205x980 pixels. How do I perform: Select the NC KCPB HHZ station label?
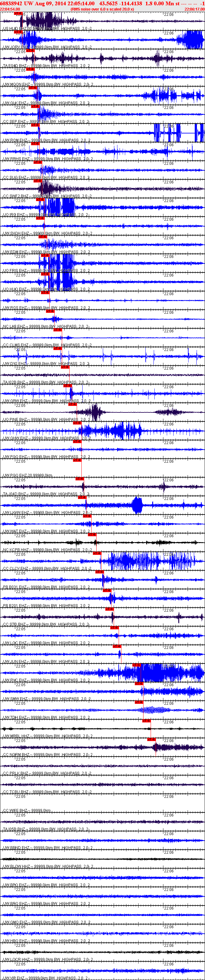click(x=16, y=550)
